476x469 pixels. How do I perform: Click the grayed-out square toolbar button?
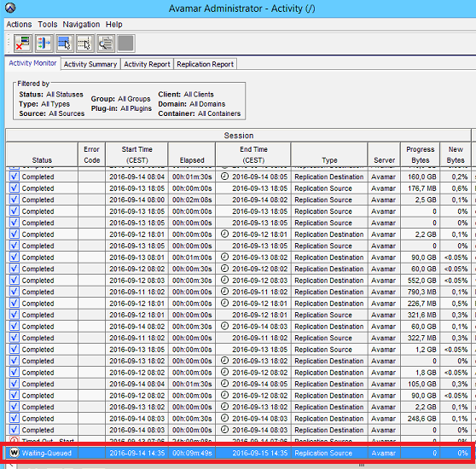[x=125, y=43]
